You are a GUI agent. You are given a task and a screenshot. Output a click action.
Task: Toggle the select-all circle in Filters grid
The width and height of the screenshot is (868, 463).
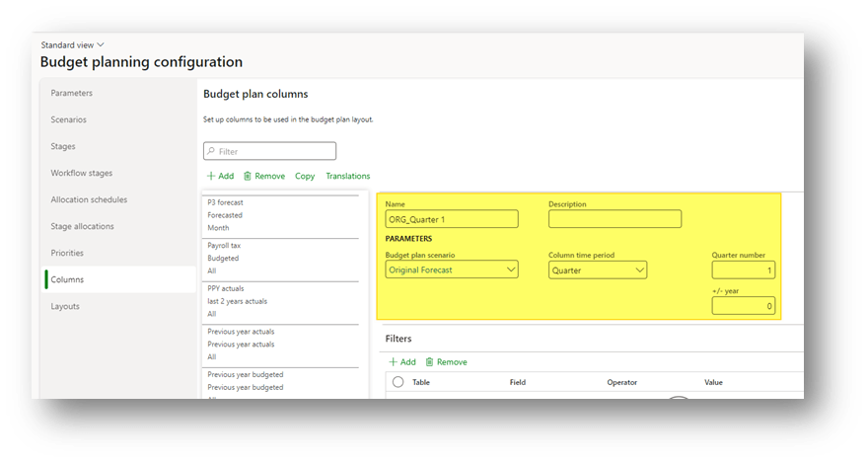pos(398,382)
